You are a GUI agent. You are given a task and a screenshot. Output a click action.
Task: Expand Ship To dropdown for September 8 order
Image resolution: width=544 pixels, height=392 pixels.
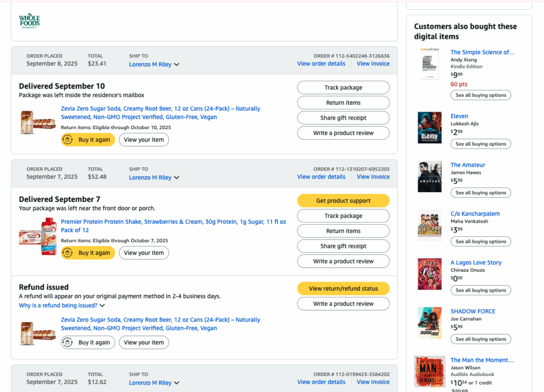point(154,64)
